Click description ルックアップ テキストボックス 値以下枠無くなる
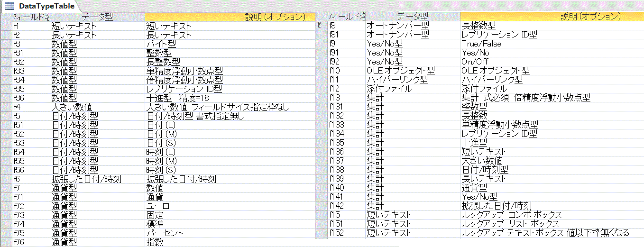Image resolution: width=644 pixels, height=247 pixels. (552, 233)
